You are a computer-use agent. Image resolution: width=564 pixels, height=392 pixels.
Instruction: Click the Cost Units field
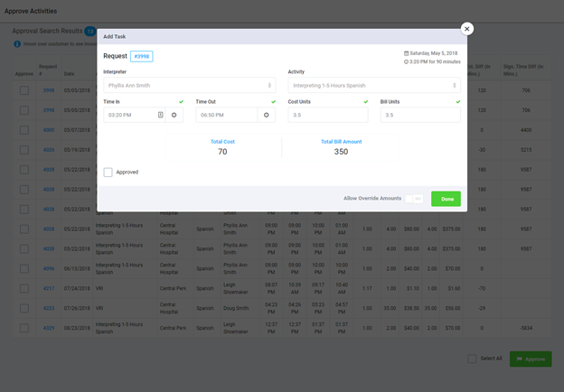[x=328, y=115]
